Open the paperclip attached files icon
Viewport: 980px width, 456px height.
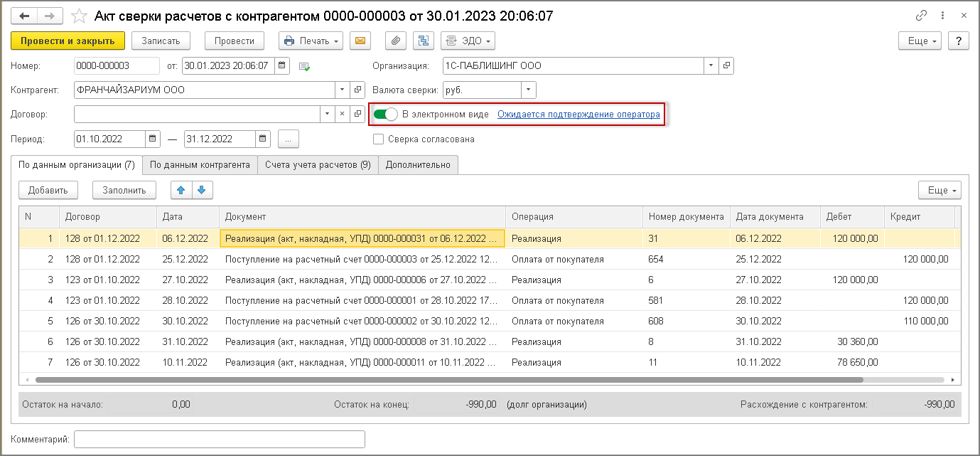[x=396, y=41]
